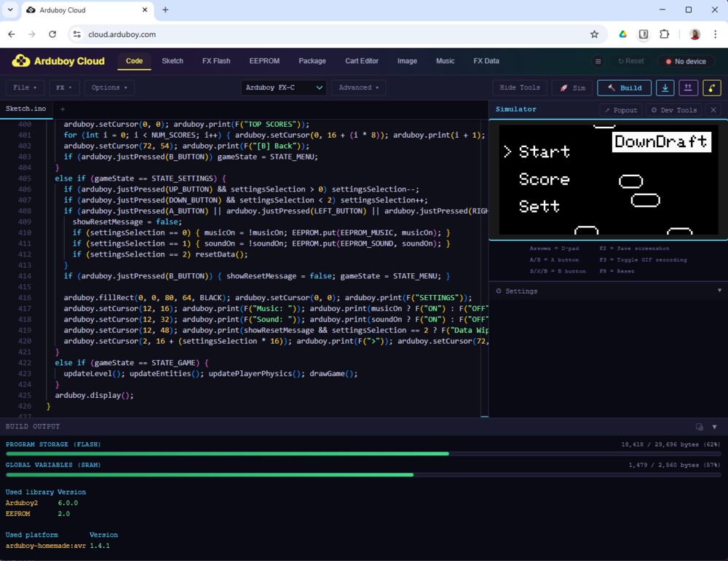
Task: Click the copy build output icon
Action: pyautogui.click(x=699, y=427)
